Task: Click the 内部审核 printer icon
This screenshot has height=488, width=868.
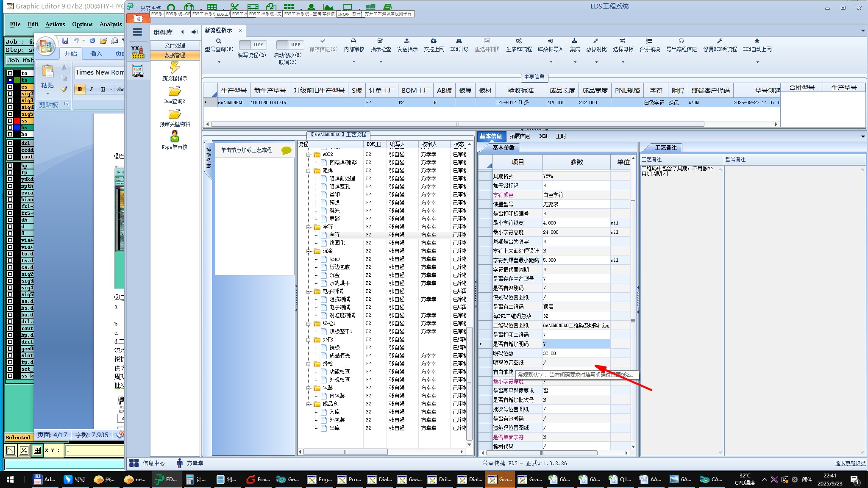Action: 353,41
